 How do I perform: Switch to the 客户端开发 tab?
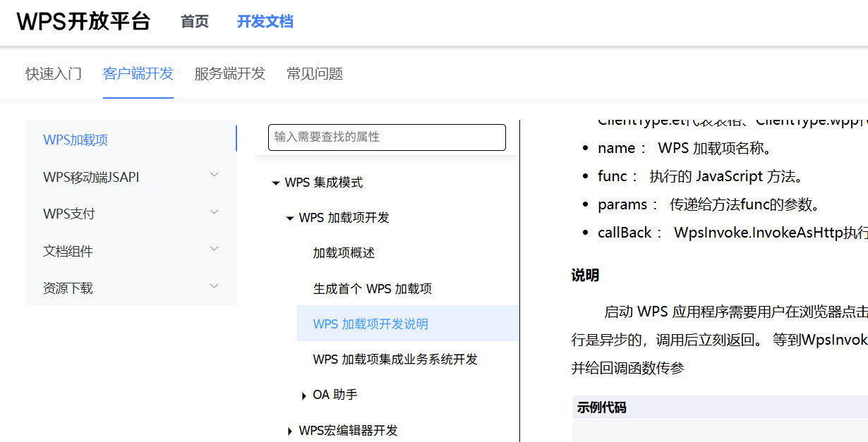[x=138, y=73]
